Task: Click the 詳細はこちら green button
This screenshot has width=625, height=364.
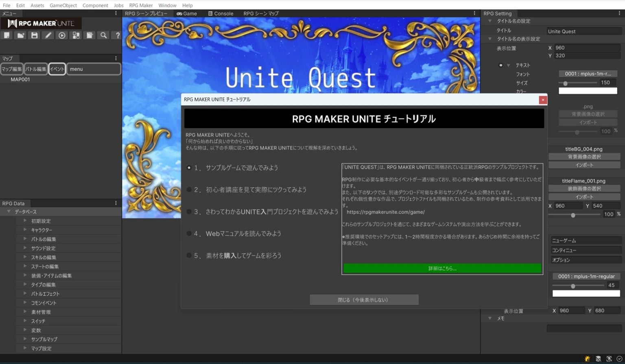Action: [x=442, y=268]
